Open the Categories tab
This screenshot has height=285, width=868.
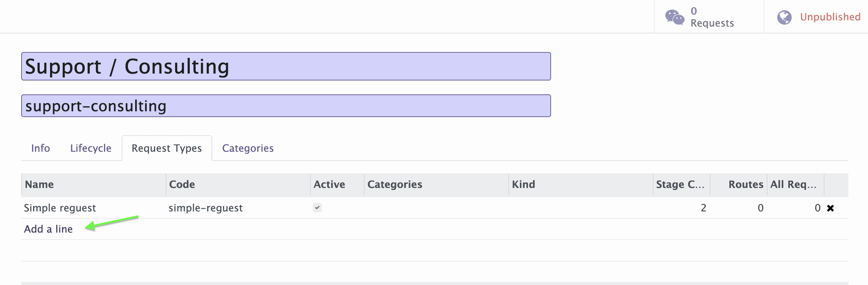pyautogui.click(x=248, y=148)
